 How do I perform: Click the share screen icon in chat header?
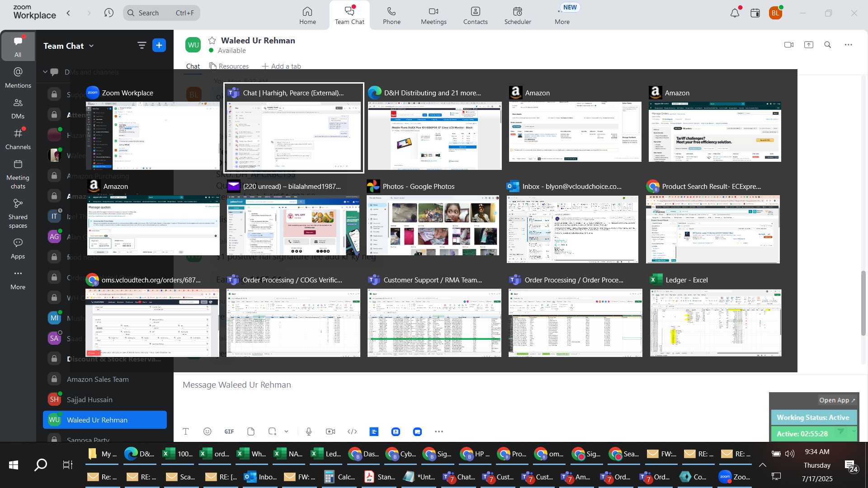coord(809,45)
